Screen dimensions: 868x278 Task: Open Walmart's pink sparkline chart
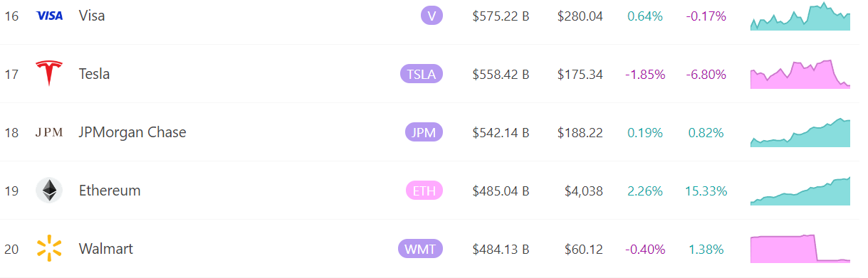[800, 249]
